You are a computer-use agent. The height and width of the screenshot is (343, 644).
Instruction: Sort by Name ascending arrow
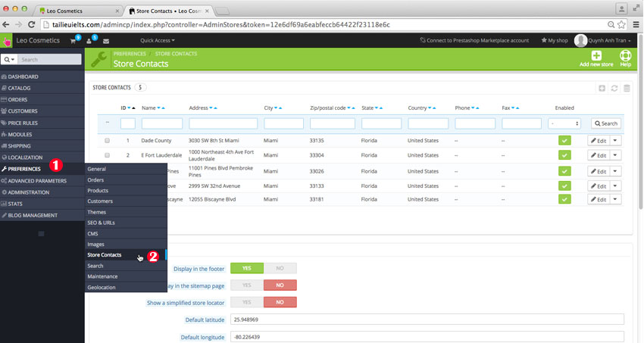162,108
